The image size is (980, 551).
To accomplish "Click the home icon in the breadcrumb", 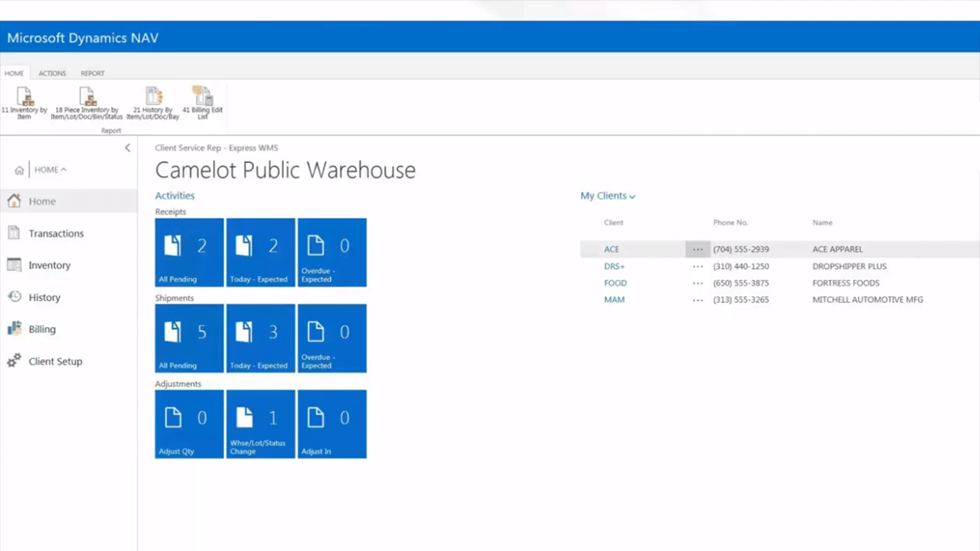I will coord(19,170).
